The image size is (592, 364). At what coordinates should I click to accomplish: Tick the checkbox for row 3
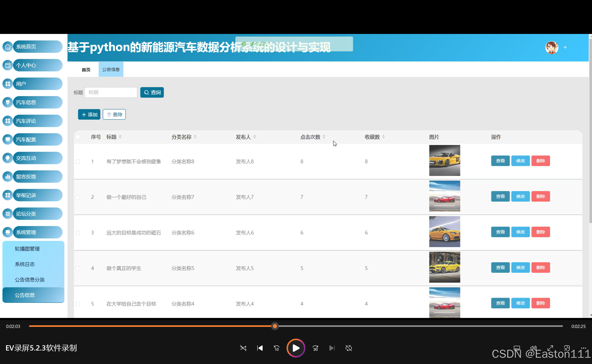78,233
